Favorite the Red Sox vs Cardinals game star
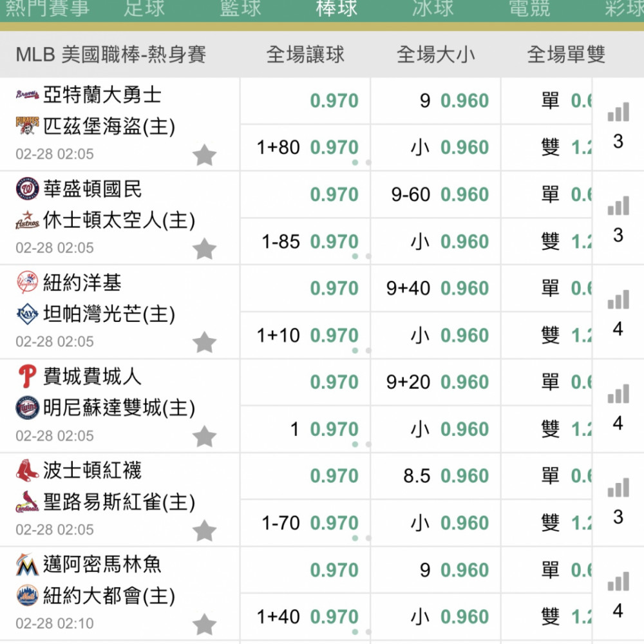The width and height of the screenshot is (644, 644). point(204,530)
